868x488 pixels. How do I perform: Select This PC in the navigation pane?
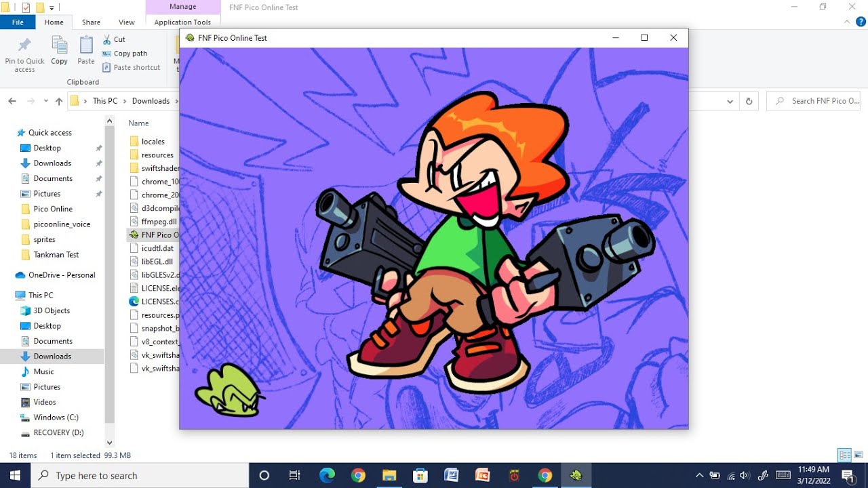41,296
